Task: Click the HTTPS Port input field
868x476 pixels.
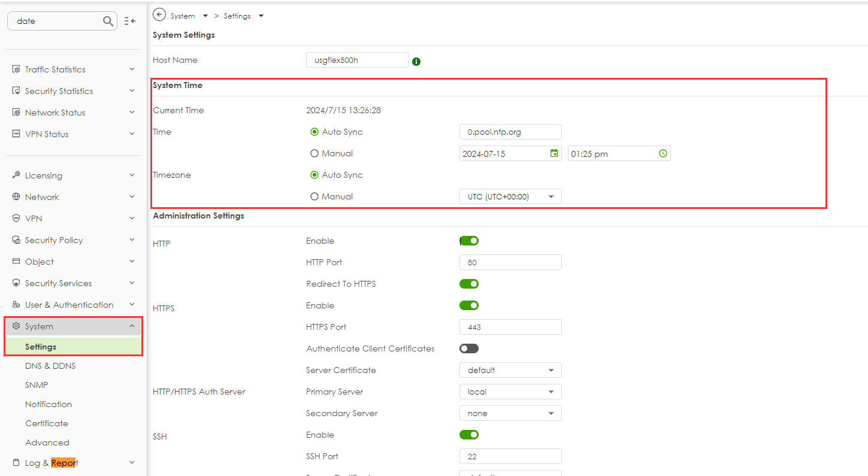Action: [x=510, y=327]
